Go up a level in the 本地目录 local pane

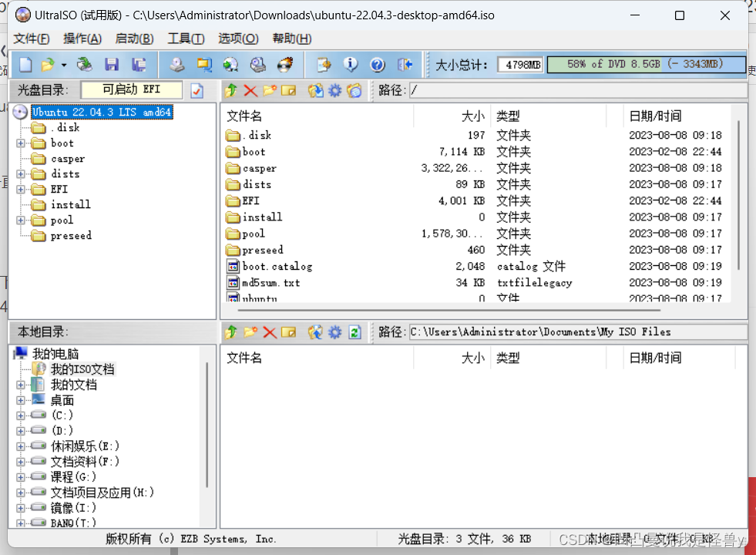231,331
